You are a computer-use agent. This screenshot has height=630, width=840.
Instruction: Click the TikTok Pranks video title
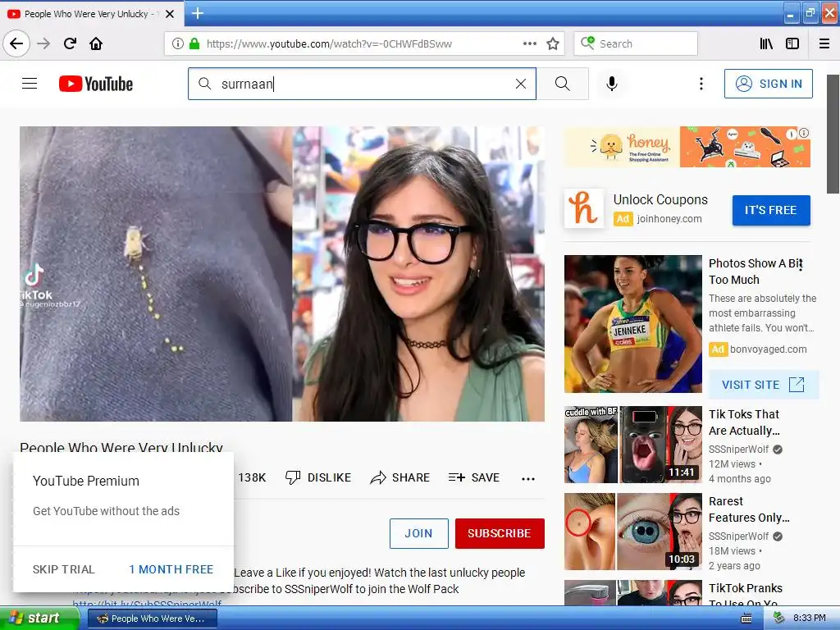pyautogui.click(x=745, y=596)
